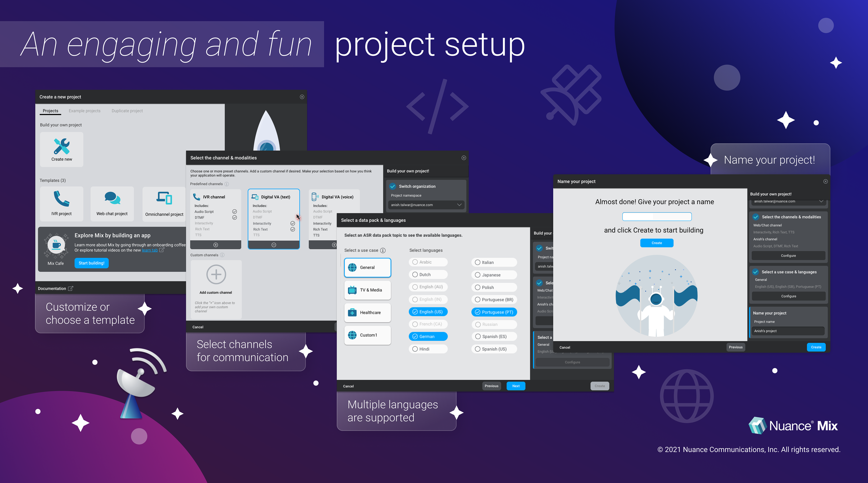Click the Add custom channel plus icon

tap(216, 274)
